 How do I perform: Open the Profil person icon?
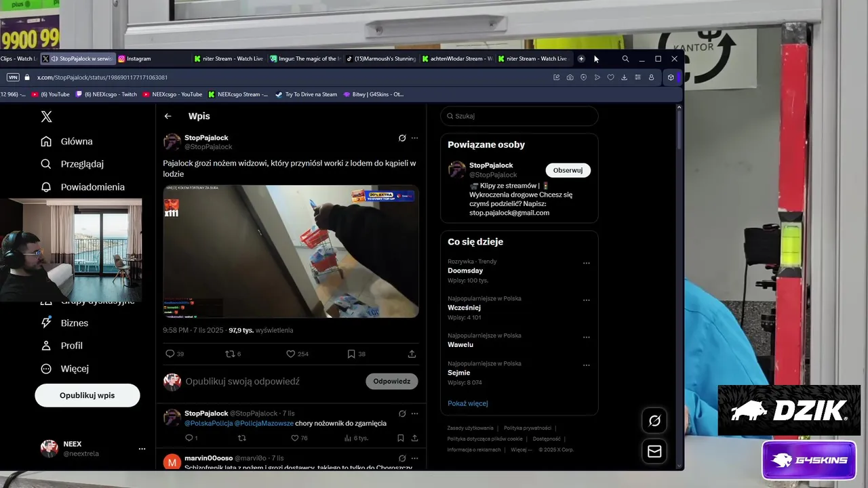point(46,346)
